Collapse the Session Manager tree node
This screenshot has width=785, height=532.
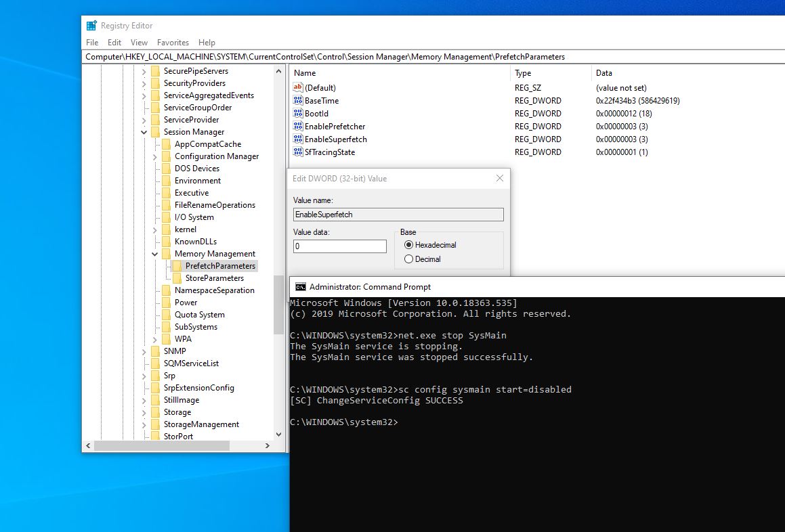coord(144,131)
